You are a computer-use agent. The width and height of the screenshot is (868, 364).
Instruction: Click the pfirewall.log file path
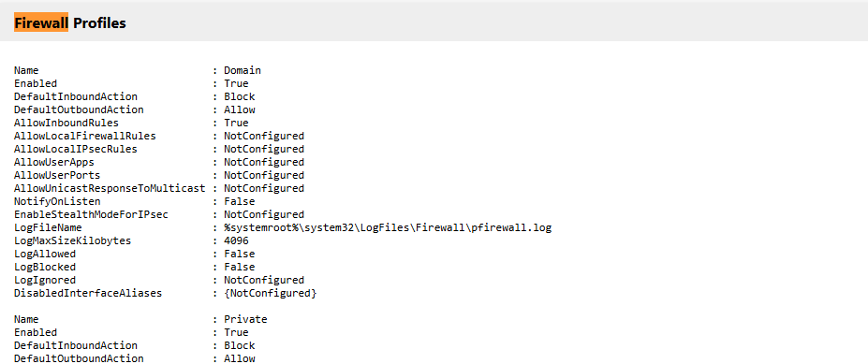pyautogui.click(x=388, y=228)
